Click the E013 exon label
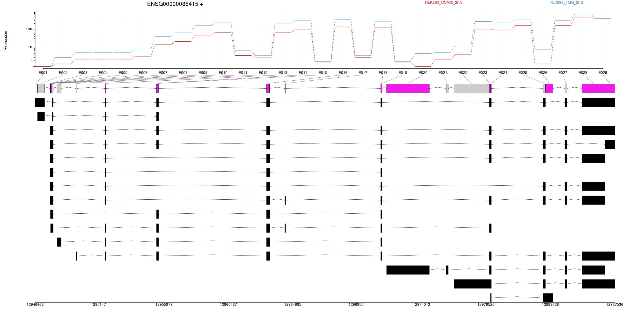 (283, 73)
